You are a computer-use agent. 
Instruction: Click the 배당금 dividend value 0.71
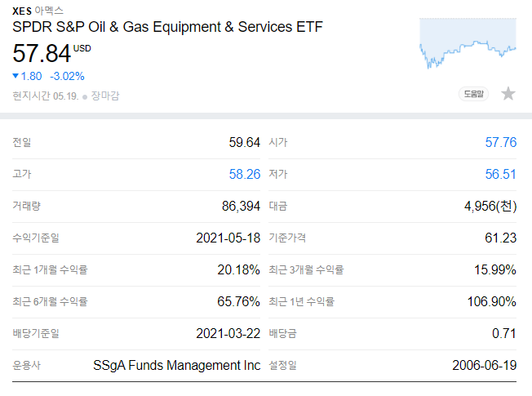[x=504, y=333]
